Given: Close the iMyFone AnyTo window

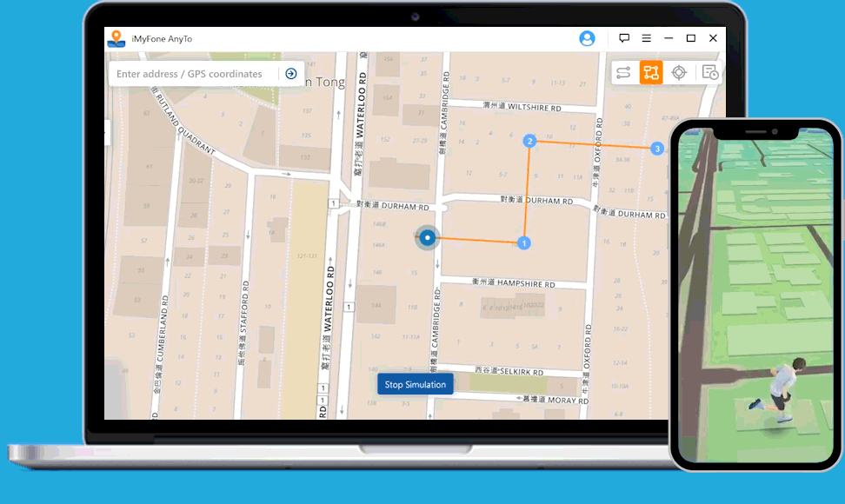Looking at the screenshot, I should pyautogui.click(x=713, y=38).
